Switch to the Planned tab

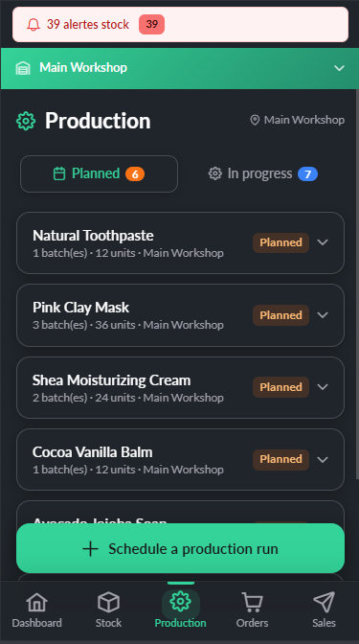[99, 173]
